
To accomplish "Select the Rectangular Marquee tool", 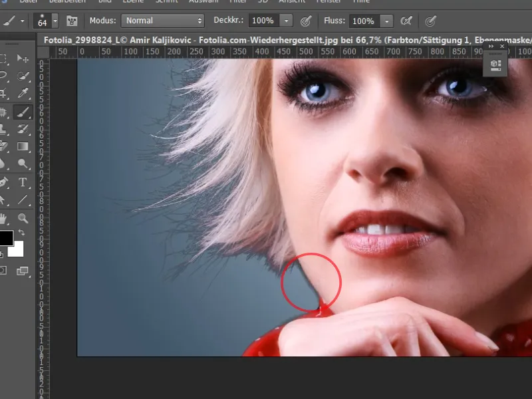I will [x=3, y=59].
